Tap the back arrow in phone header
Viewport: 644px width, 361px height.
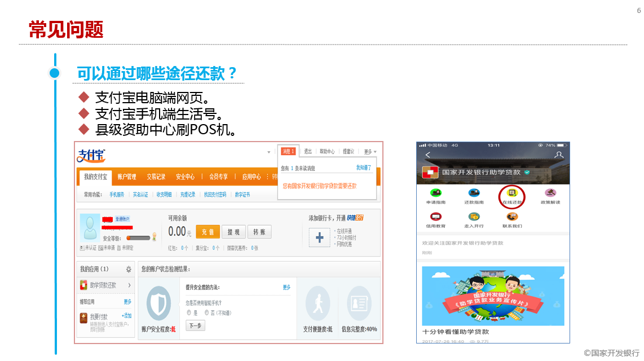(427, 155)
